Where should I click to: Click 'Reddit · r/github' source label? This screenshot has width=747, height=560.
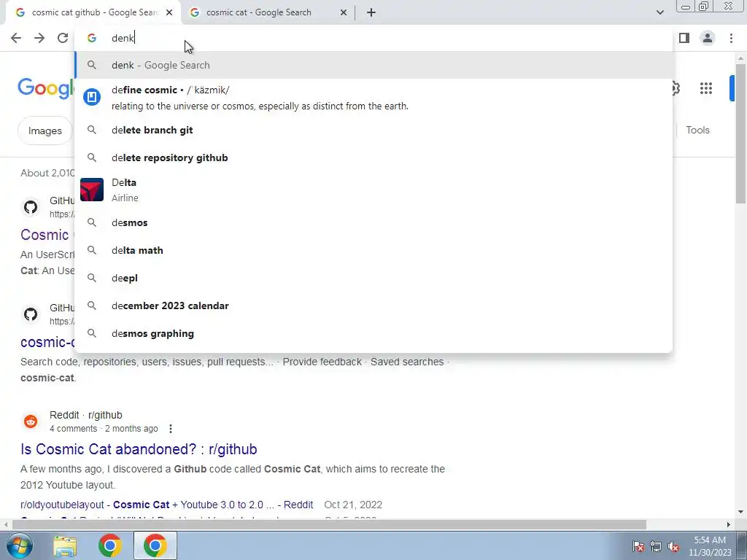(86, 415)
